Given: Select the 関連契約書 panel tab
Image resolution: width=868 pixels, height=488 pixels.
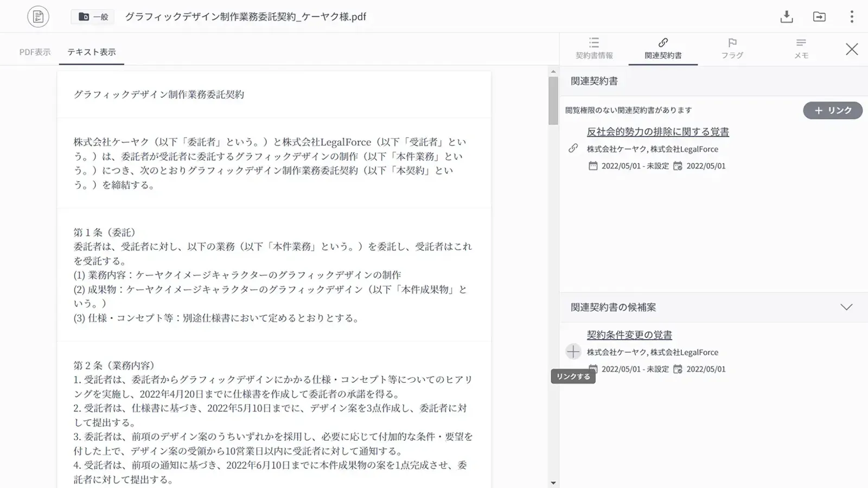Looking at the screenshot, I should click(663, 48).
